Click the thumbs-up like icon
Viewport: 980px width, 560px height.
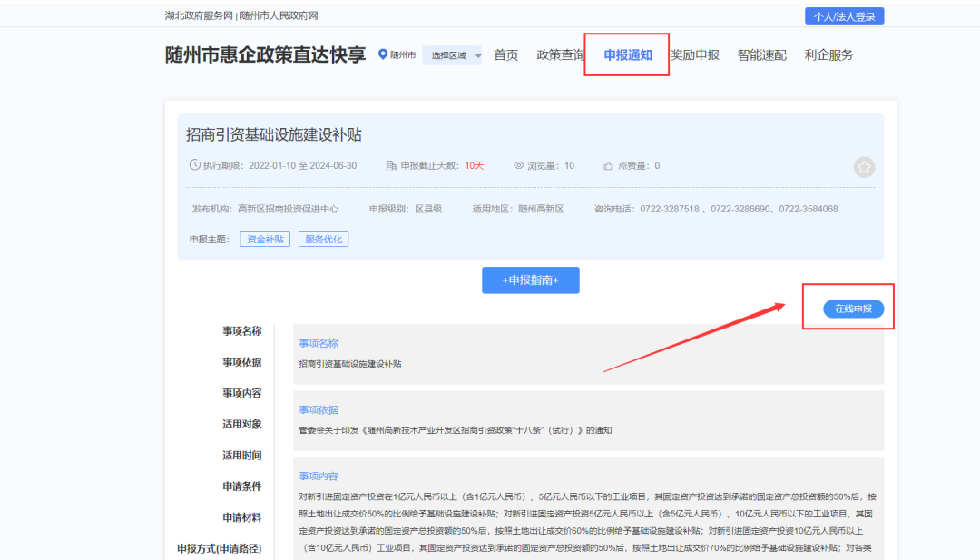tap(608, 166)
